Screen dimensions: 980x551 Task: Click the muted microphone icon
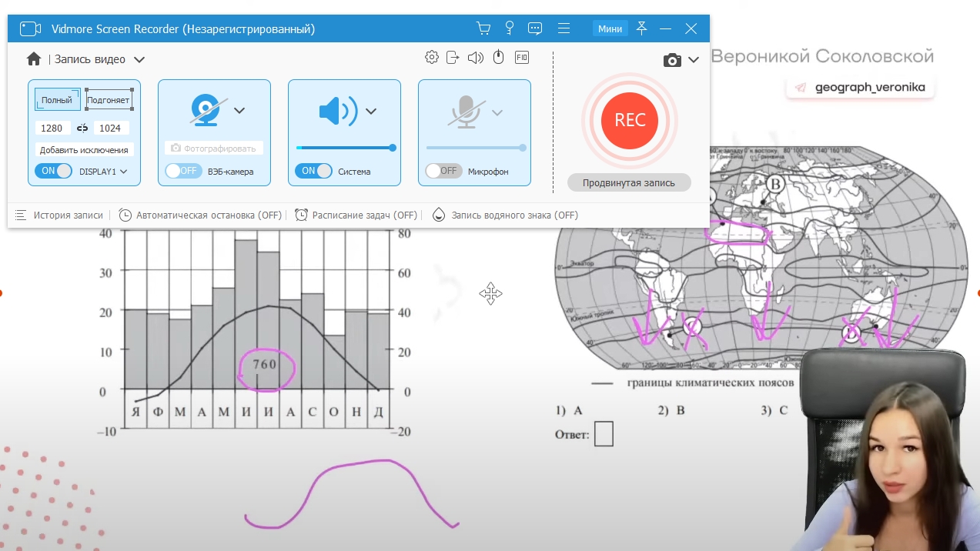tap(464, 111)
